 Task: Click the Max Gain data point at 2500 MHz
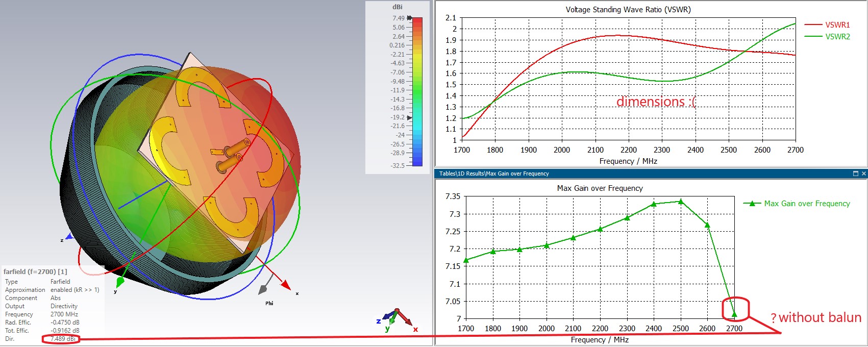click(x=681, y=202)
